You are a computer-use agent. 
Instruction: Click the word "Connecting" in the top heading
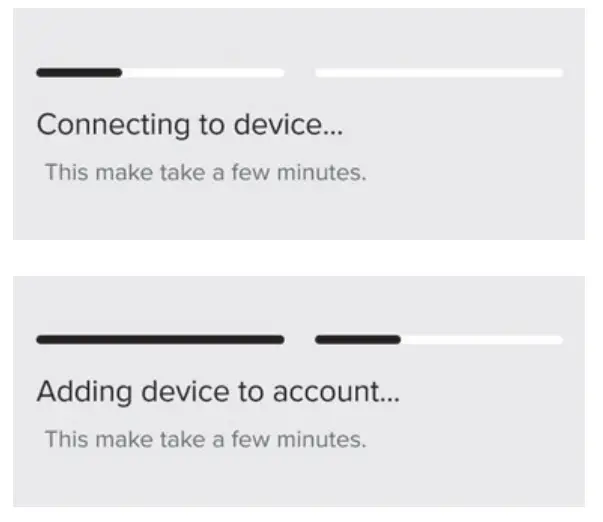pyautogui.click(x=113, y=126)
